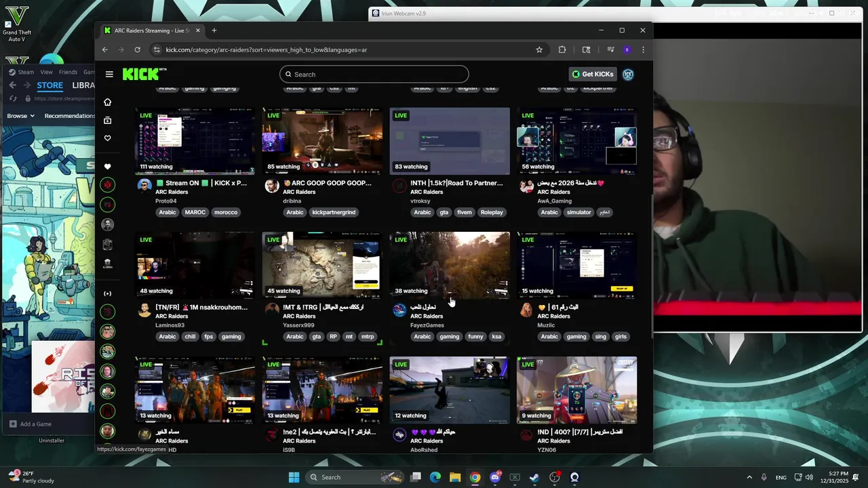868x488 pixels.
Task: Open stream thumbnail with 15 watching
Action: click(x=577, y=266)
